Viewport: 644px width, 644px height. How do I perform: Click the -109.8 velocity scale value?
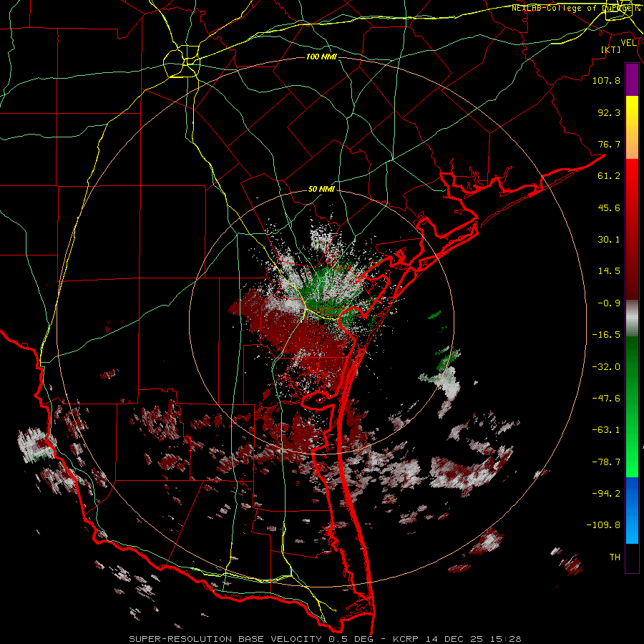(x=603, y=525)
